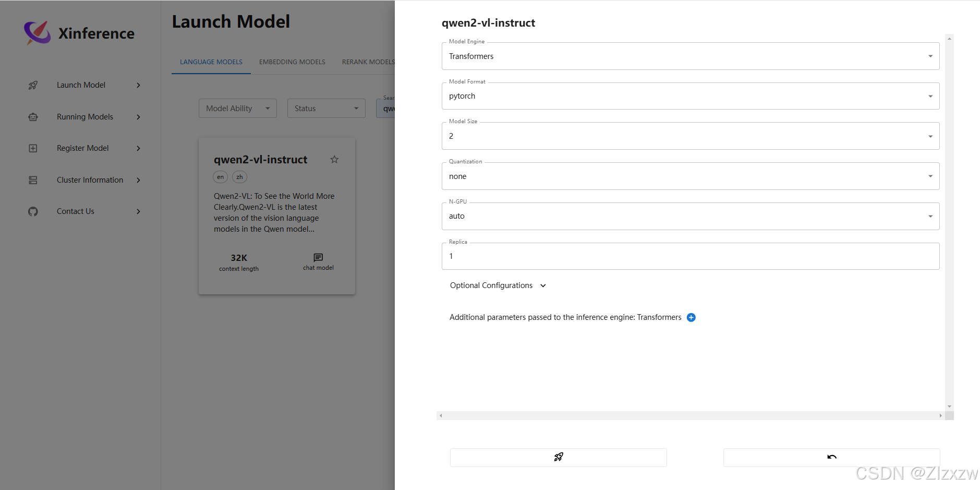Viewport: 980px width, 490px height.
Task: Switch to the Rerank Models tab
Action: pyautogui.click(x=368, y=62)
